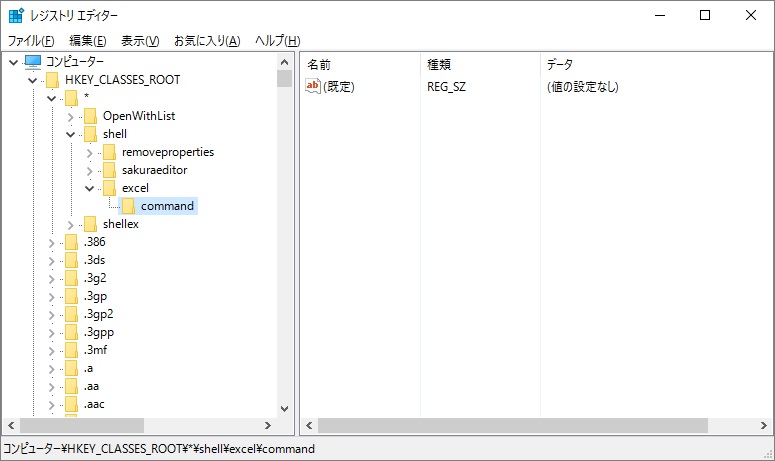Click the .3gp2 folder icon
Image resolution: width=775 pixels, height=461 pixels.
point(72,314)
